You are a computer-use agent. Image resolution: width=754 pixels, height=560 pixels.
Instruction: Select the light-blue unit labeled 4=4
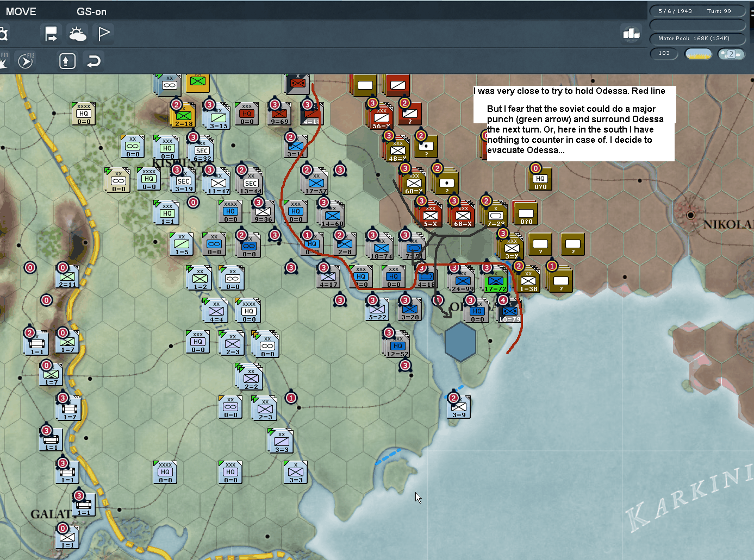(x=216, y=311)
